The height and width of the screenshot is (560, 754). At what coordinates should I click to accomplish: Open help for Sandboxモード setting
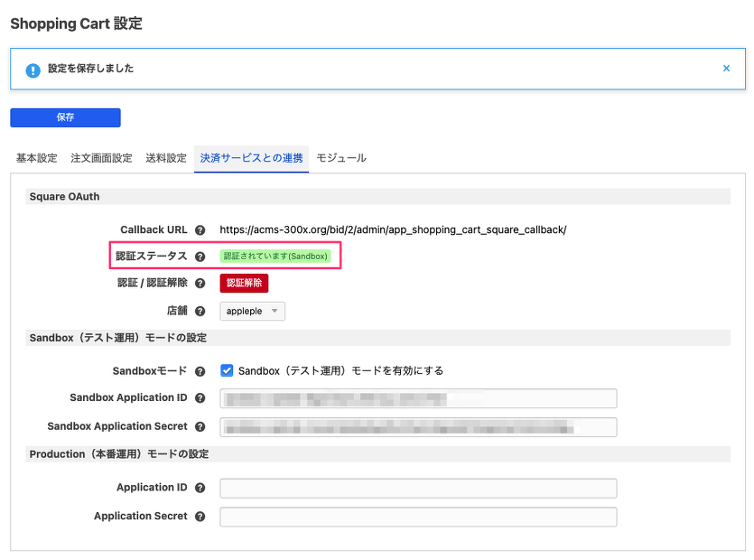200,370
